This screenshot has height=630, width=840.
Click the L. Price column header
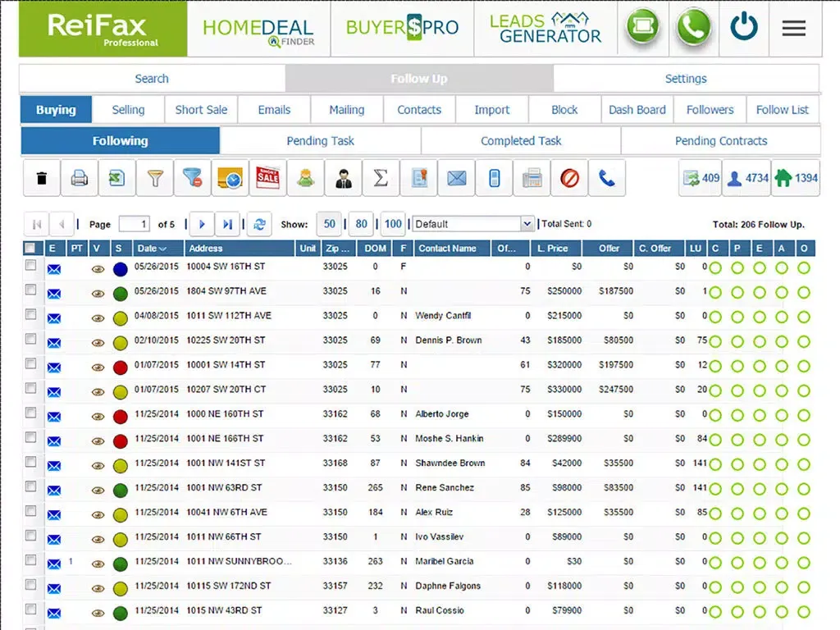[555, 248]
